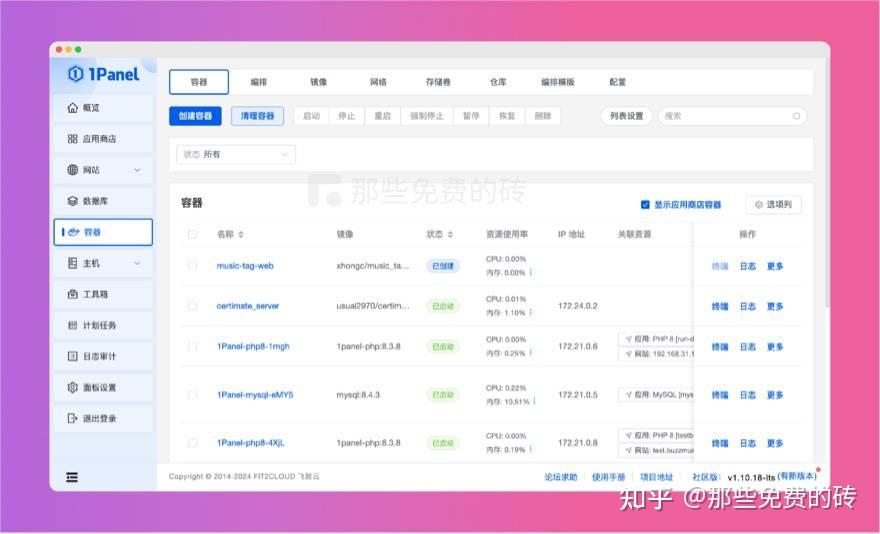The image size is (880, 534).
Task: Check the certimate_server row checkbox
Action: tap(192, 306)
